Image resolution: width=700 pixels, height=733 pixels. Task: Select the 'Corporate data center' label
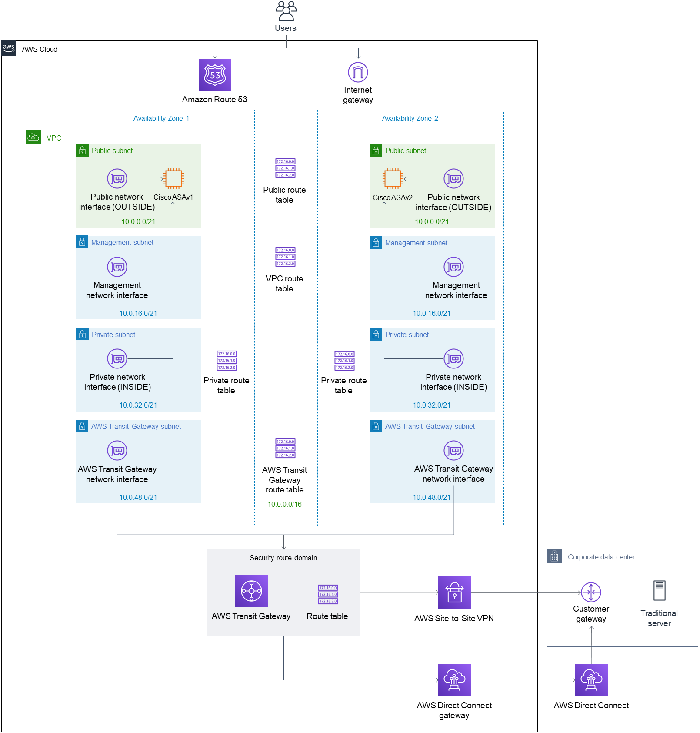point(601,557)
